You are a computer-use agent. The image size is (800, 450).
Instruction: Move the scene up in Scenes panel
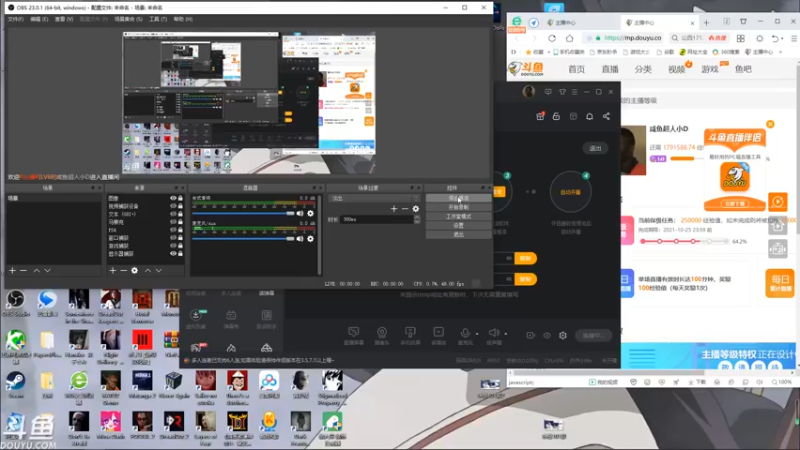36,270
